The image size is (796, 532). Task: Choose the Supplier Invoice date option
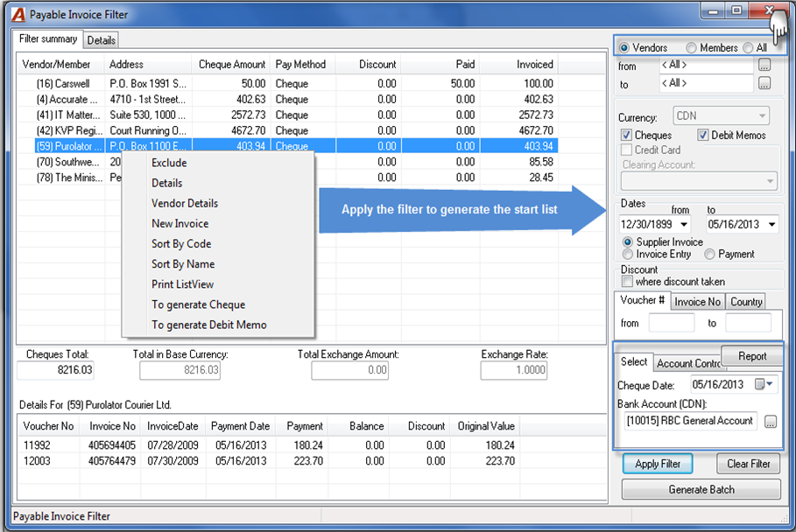[628, 241]
